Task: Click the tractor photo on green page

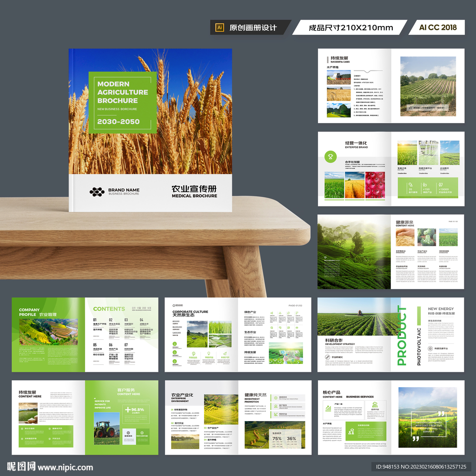Action: 106,428
